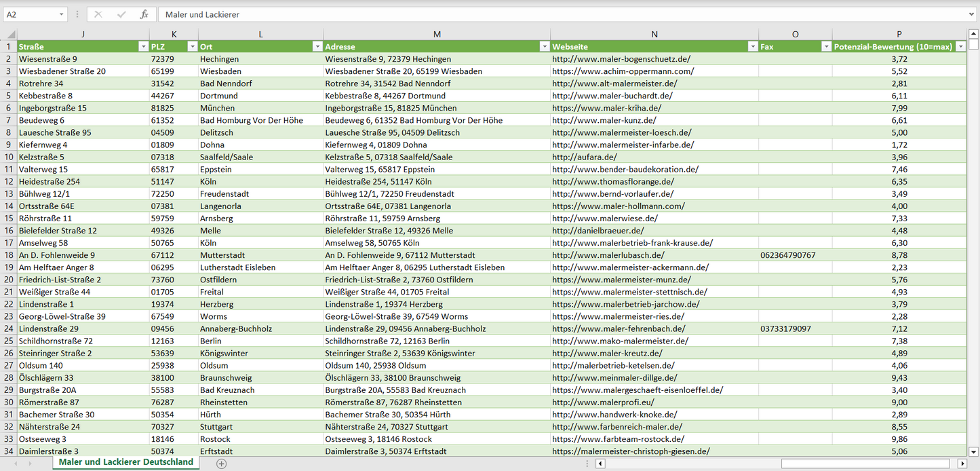Select row 18 header
Screen dimensions: 980x471
coord(9,255)
